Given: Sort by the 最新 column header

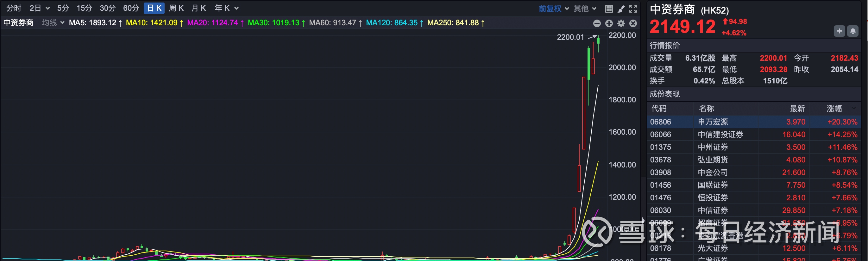Looking at the screenshot, I should [x=797, y=109].
